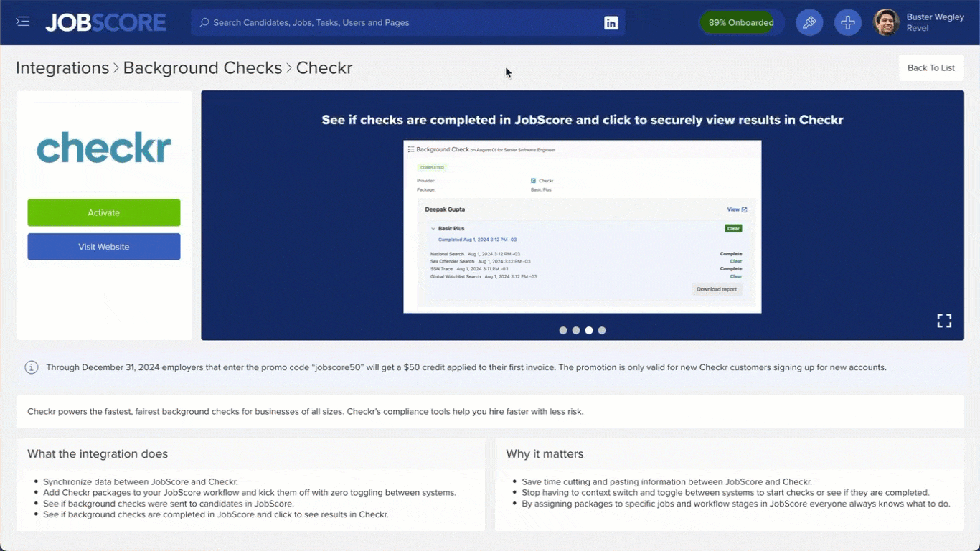Click Back To List

[930, 67]
